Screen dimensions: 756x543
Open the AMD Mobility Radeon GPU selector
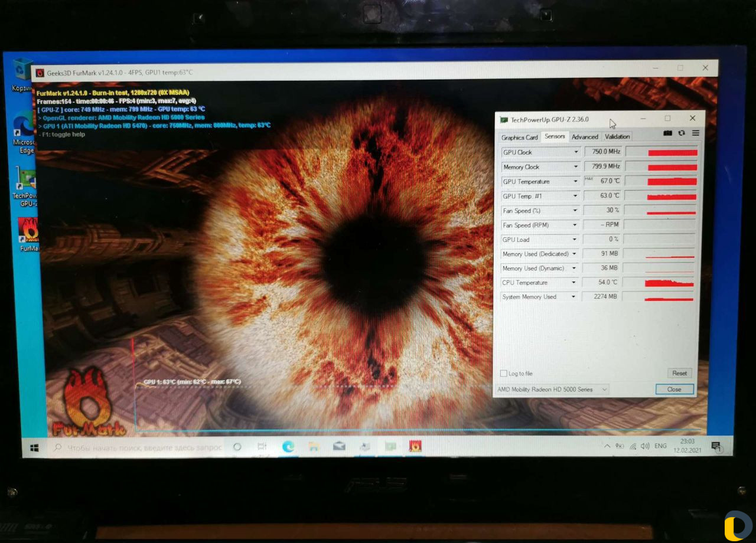click(x=553, y=390)
